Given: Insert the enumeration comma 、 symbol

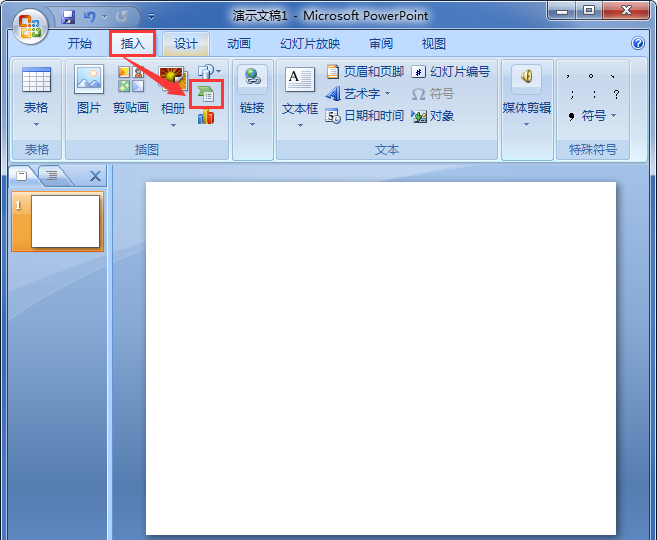Looking at the screenshot, I should coord(613,76).
